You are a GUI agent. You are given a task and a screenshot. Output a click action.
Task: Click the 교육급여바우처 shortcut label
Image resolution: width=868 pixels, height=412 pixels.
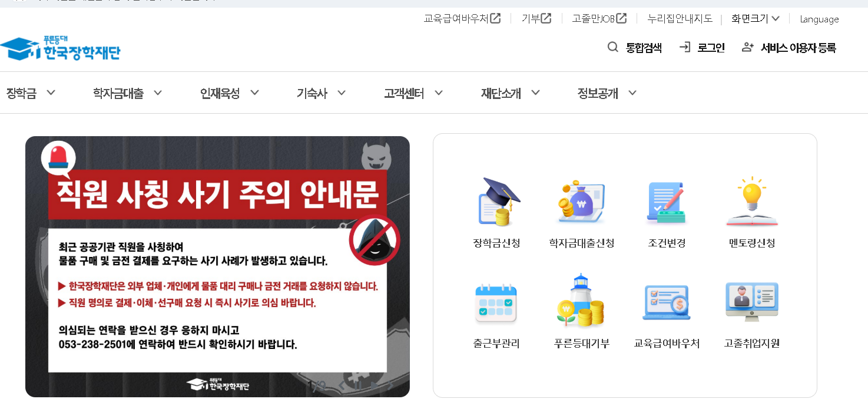pos(667,344)
